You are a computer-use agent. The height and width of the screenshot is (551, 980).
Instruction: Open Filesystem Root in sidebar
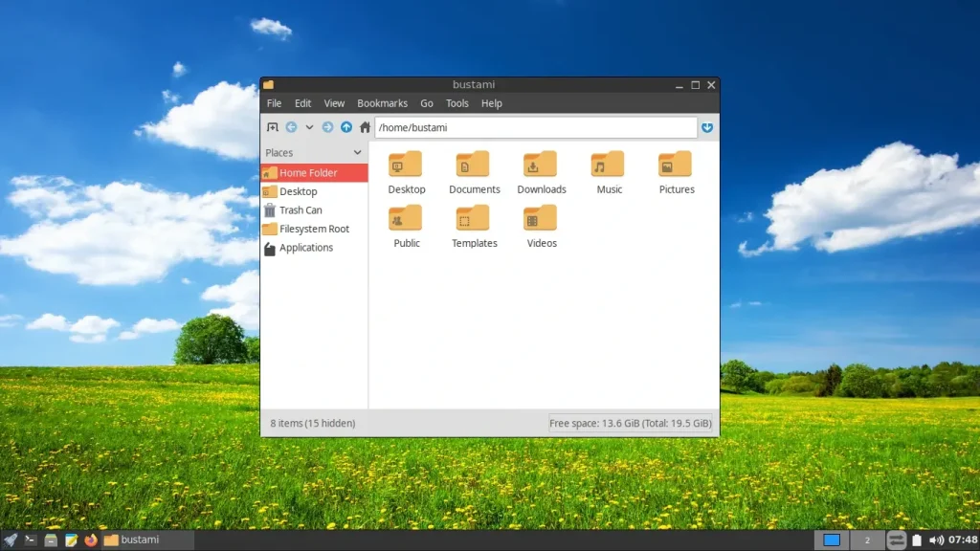pos(314,229)
